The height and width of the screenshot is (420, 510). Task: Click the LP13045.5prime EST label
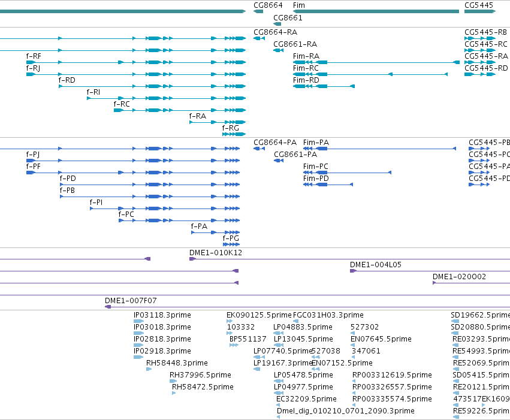tap(303, 339)
